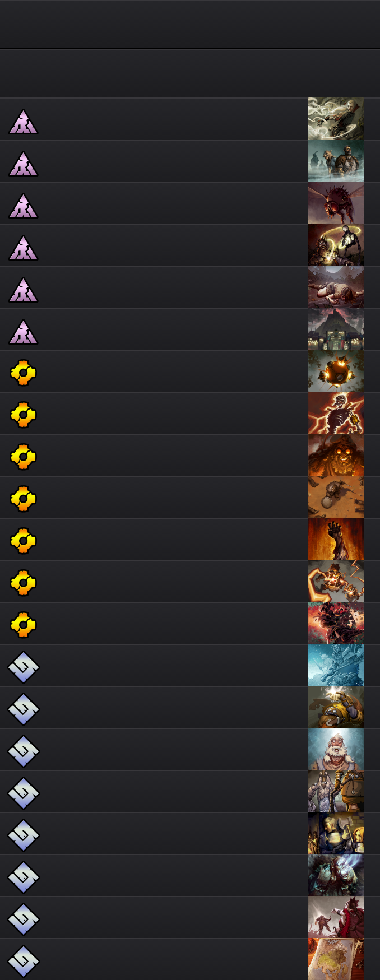Click the glowing-eyed orange giant card thumbnail
This screenshot has height=980, width=380.
(x=336, y=455)
